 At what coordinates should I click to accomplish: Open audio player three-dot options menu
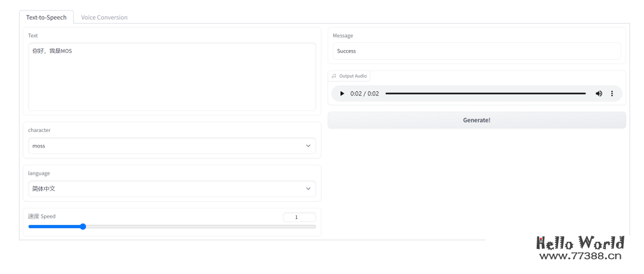612,94
